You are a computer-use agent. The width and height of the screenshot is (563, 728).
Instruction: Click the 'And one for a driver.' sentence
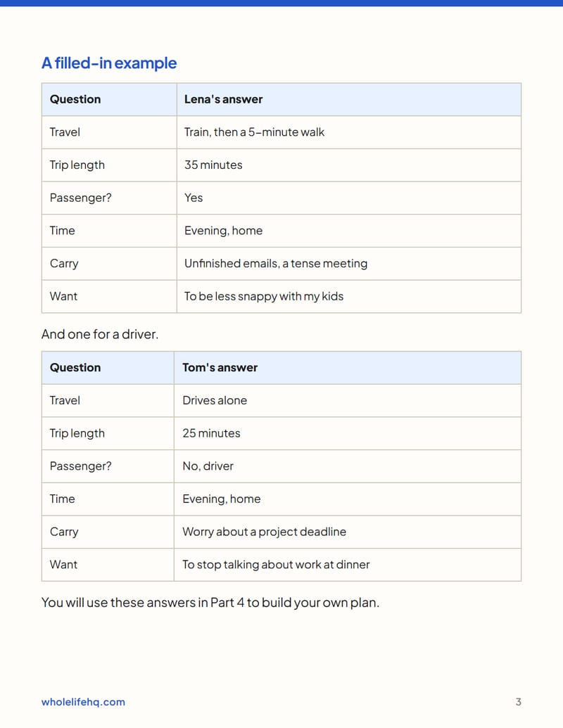[x=100, y=334]
